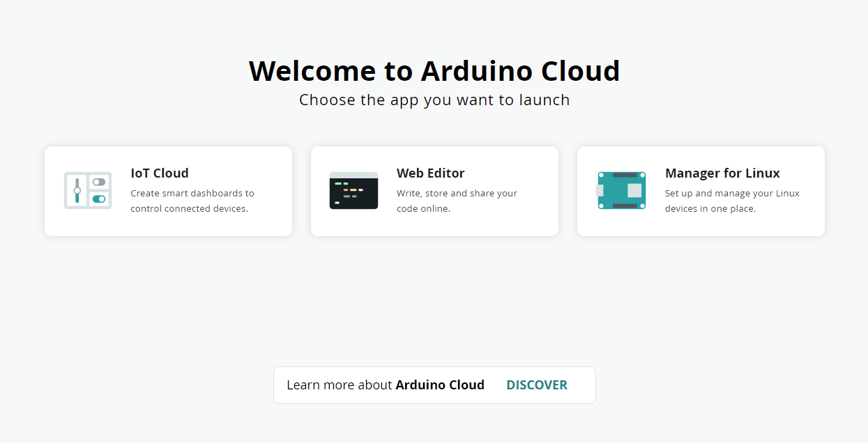
Task: Click 'Set up and manage your Linux devices' text
Action: pos(732,201)
